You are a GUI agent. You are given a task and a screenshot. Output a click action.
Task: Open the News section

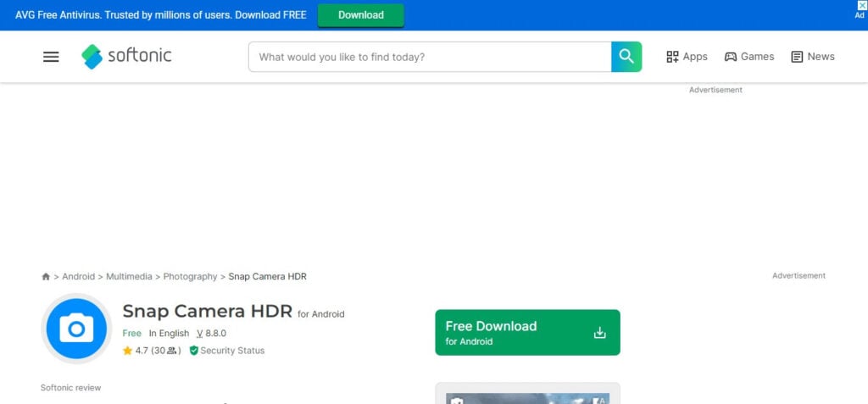coord(813,57)
